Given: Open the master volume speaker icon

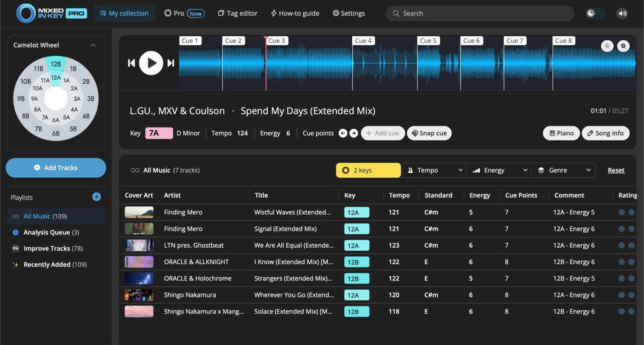Looking at the screenshot, I should coord(622,13).
